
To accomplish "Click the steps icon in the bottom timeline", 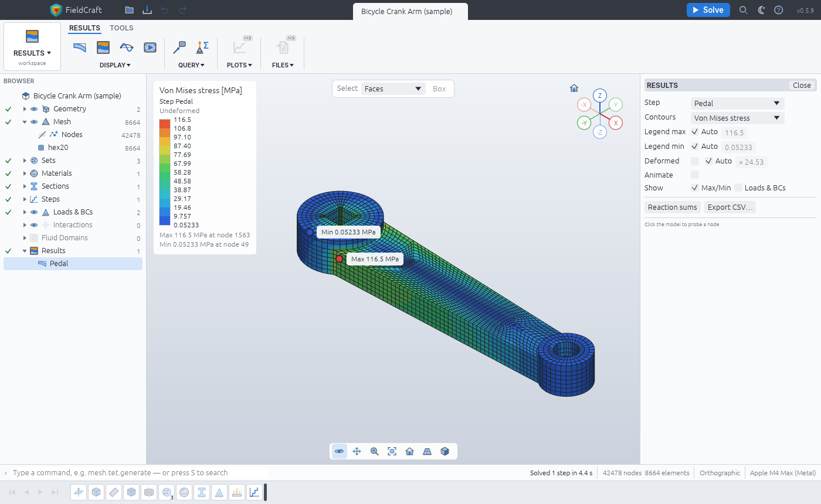I will tap(255, 492).
